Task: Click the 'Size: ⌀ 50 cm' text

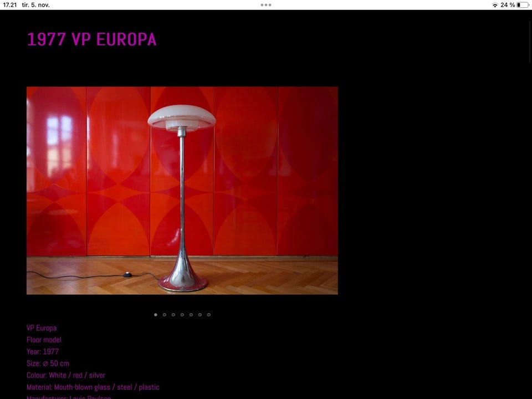Action: 48,364
